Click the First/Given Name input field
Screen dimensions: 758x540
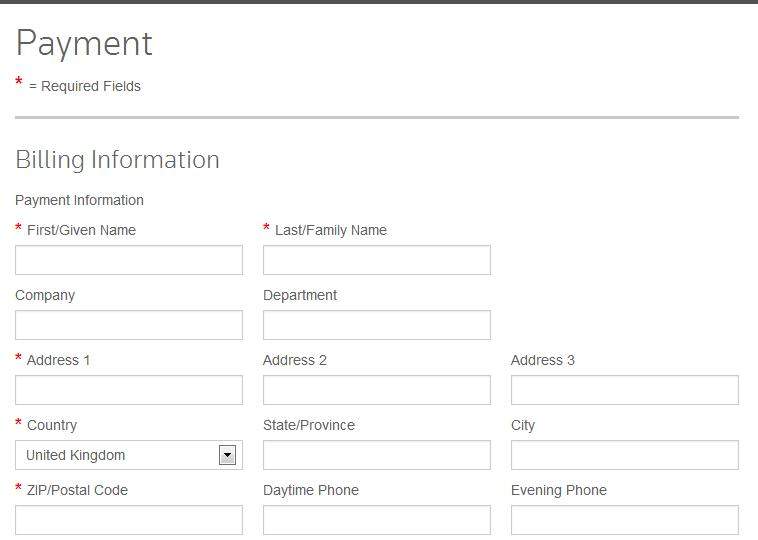pyautogui.click(x=128, y=260)
